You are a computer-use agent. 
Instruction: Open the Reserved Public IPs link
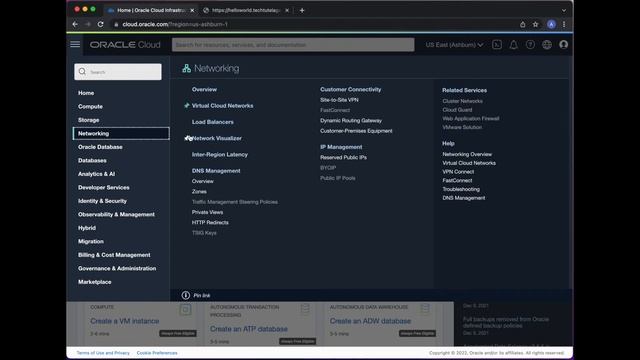click(343, 158)
